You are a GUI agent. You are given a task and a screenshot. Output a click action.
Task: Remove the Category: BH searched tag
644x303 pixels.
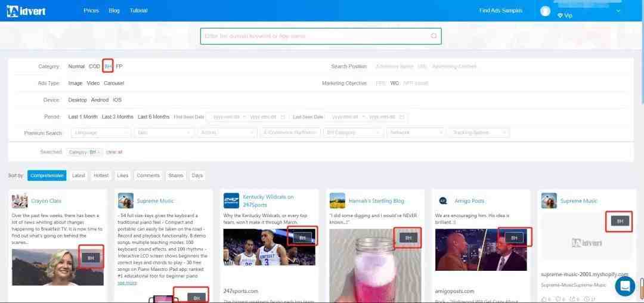point(99,152)
